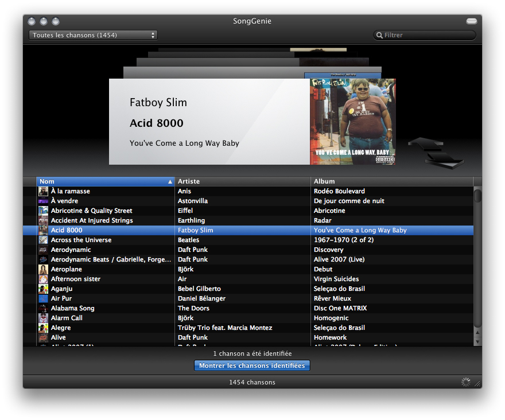Viewport: 505px width, 420px height.
Task: Click the artist cell Anis
Action: coord(185,191)
